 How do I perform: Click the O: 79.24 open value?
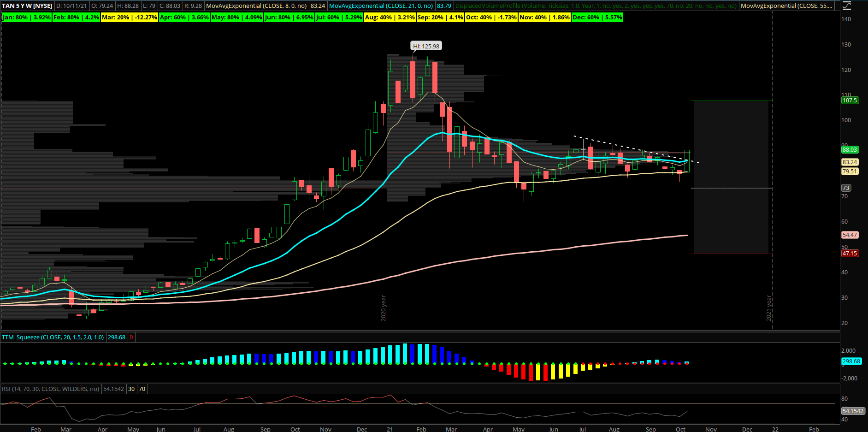(102, 6)
